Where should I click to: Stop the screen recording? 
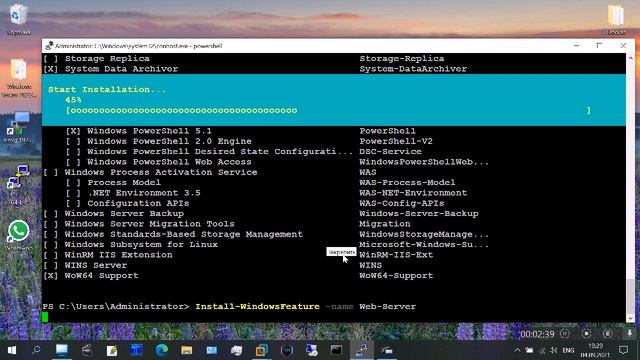coord(587,333)
